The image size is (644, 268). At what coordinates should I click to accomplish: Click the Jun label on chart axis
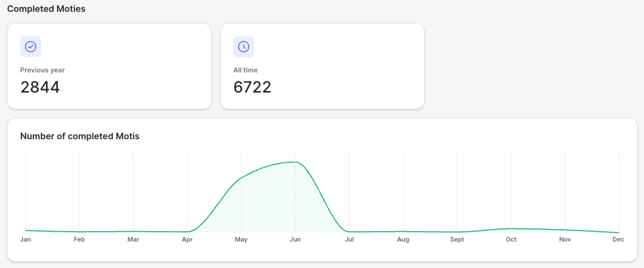(295, 239)
